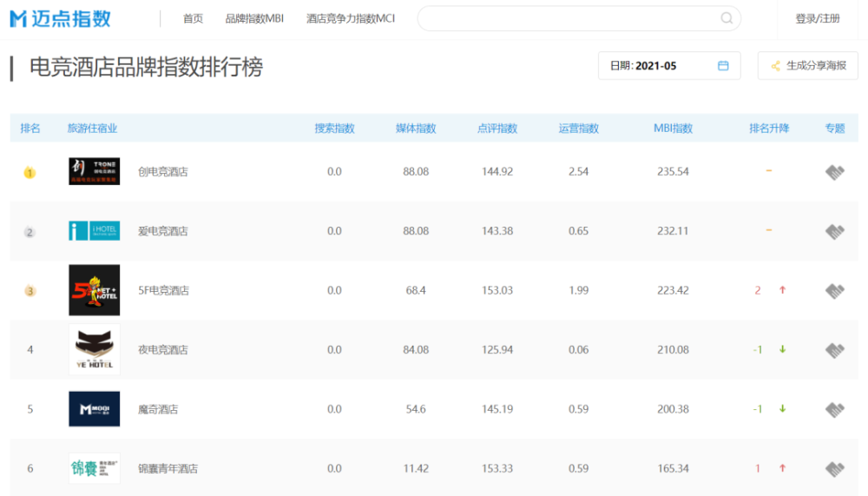Click green down arrow for 魔奇酒店

(x=782, y=408)
